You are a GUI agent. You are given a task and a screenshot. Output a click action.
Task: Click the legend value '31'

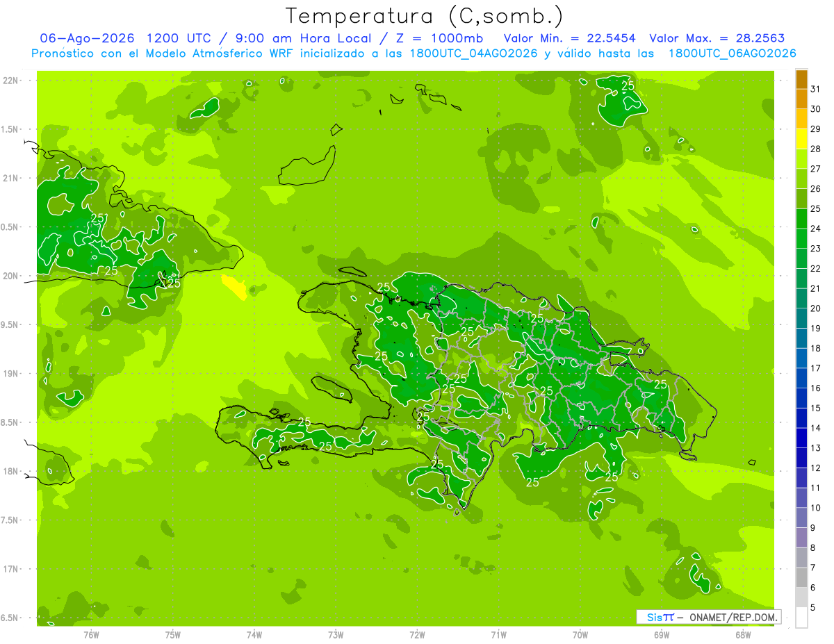coord(815,89)
